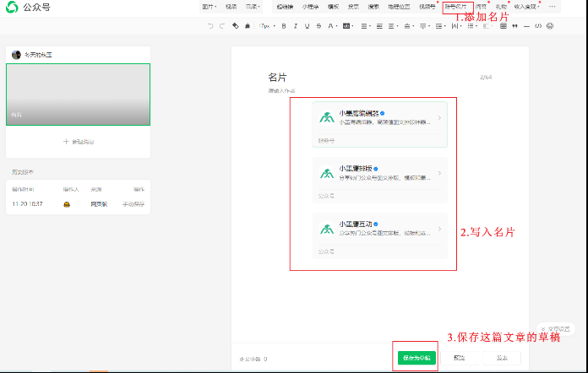Click the undo arrow in the toolbar

tap(210, 26)
